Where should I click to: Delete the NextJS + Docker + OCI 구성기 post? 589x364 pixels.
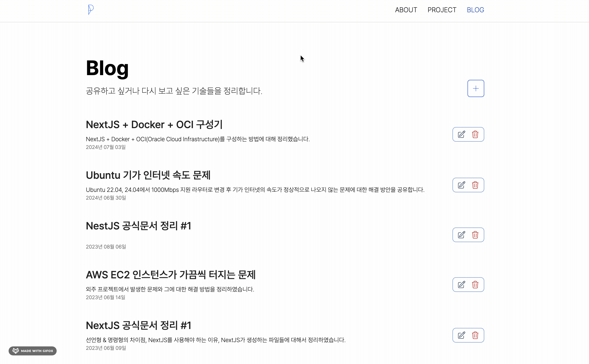click(475, 134)
